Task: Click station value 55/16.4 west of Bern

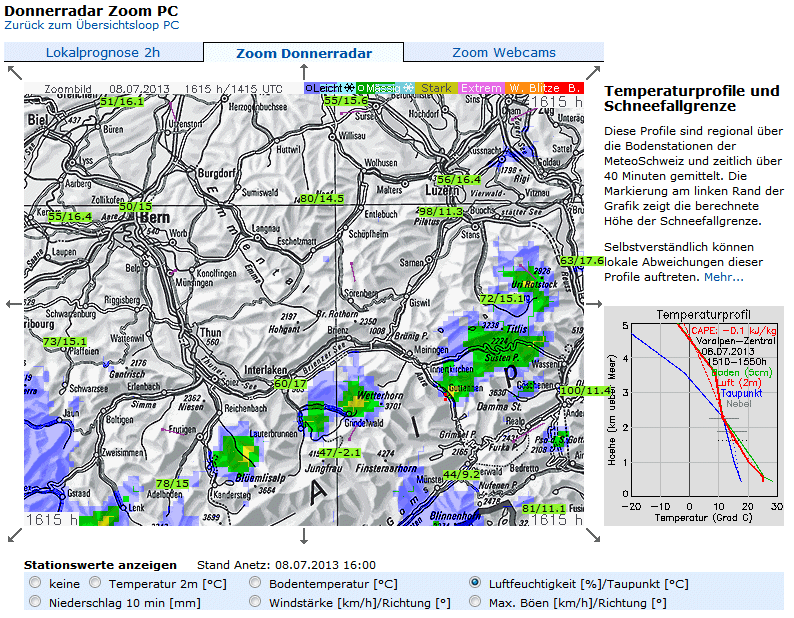Action: click(70, 217)
